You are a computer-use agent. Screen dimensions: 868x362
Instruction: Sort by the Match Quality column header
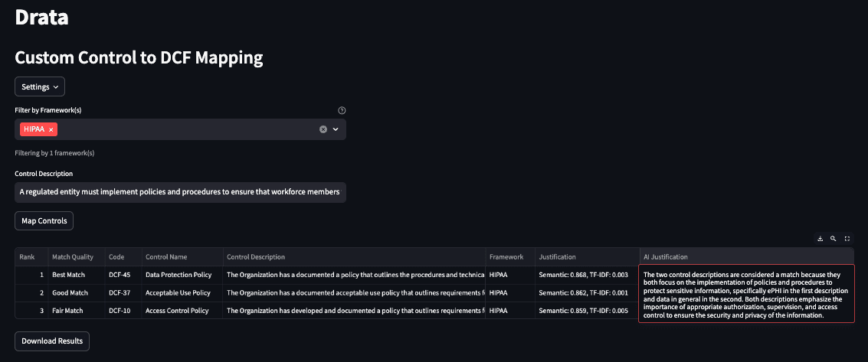tap(77, 257)
